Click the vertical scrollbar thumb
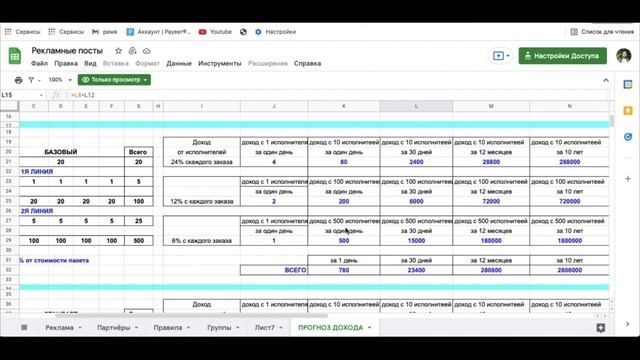This screenshot has width=640, height=360. point(611,121)
